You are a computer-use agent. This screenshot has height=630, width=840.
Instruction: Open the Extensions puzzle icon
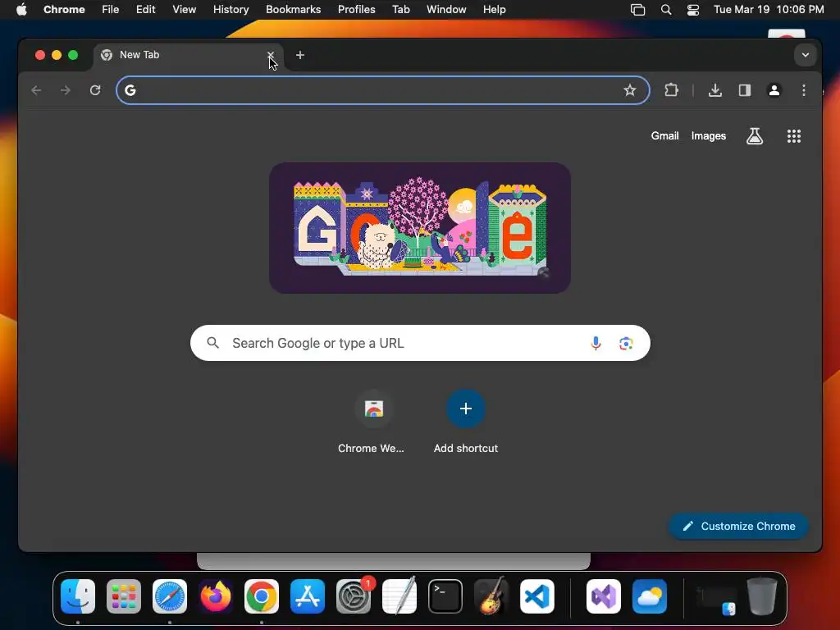pyautogui.click(x=671, y=90)
